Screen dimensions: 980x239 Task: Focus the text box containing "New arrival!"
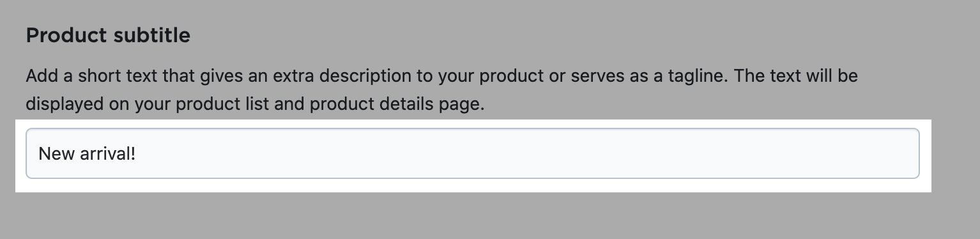tap(472, 153)
